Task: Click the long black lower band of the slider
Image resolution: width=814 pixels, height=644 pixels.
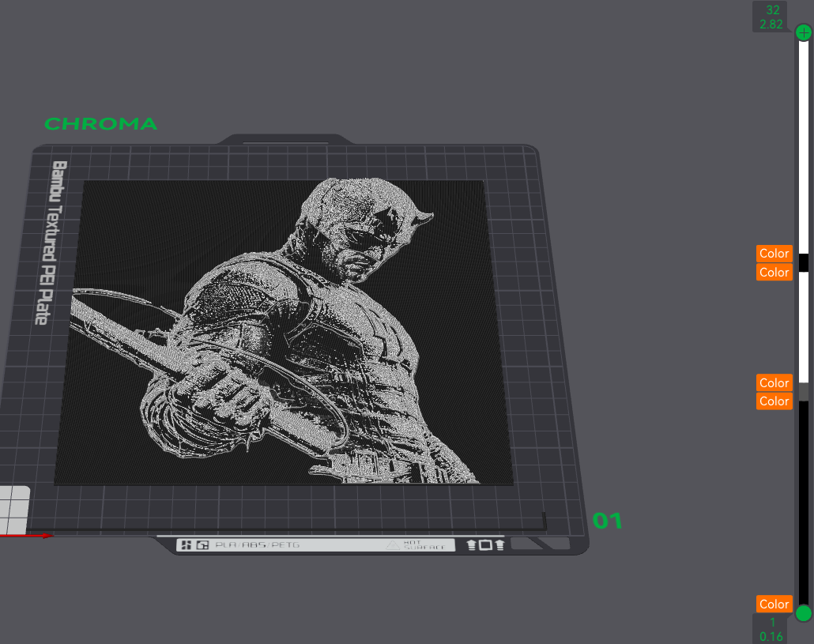Action: 803,503
